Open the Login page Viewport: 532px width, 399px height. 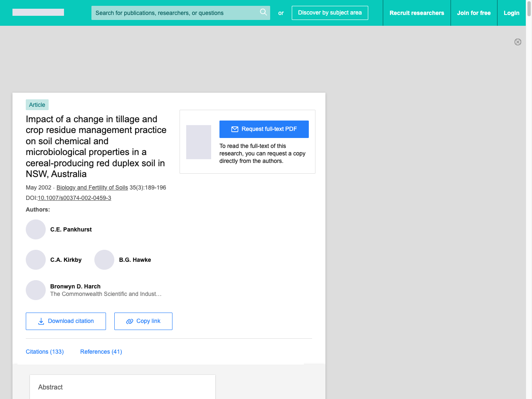pos(511,13)
